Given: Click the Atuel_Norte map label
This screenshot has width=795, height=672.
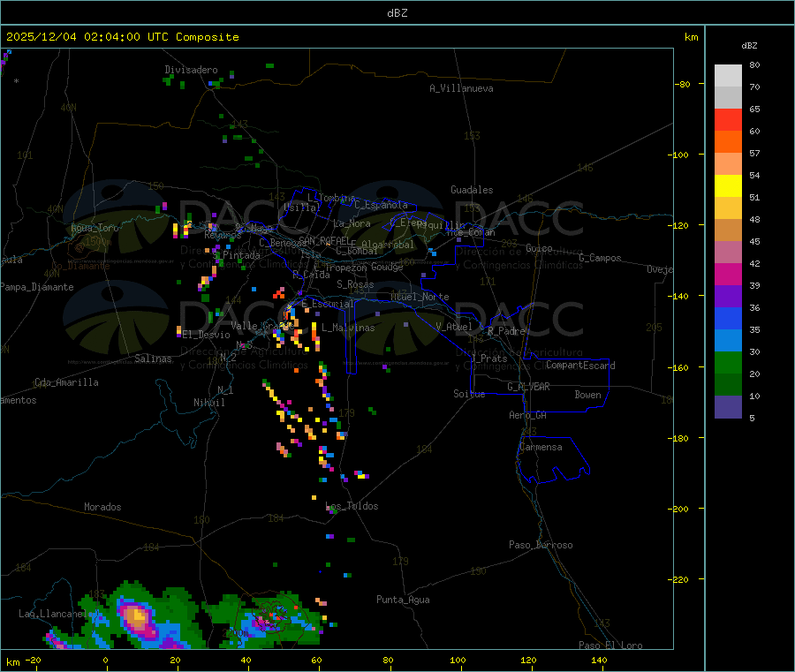Looking at the screenshot, I should tap(420, 297).
